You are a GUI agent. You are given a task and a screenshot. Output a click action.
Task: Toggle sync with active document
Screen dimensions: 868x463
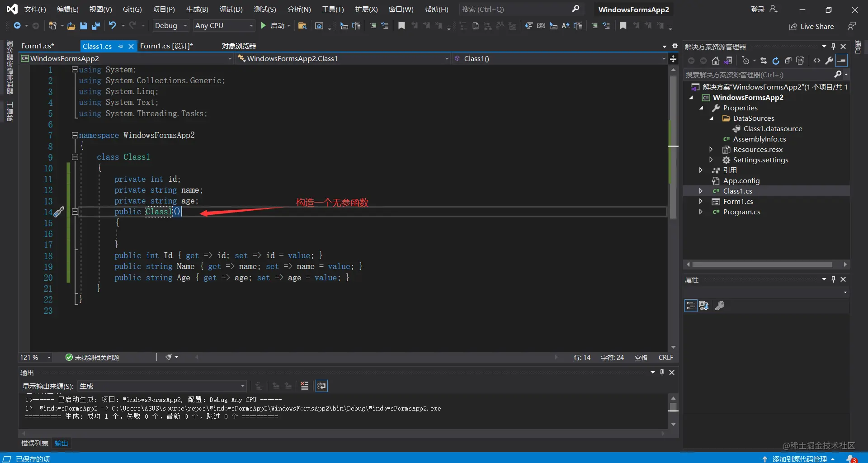coord(764,61)
